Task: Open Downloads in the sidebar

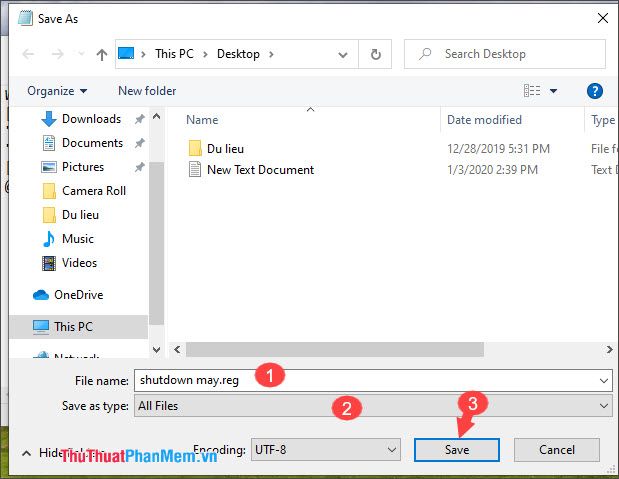Action: coord(92,119)
